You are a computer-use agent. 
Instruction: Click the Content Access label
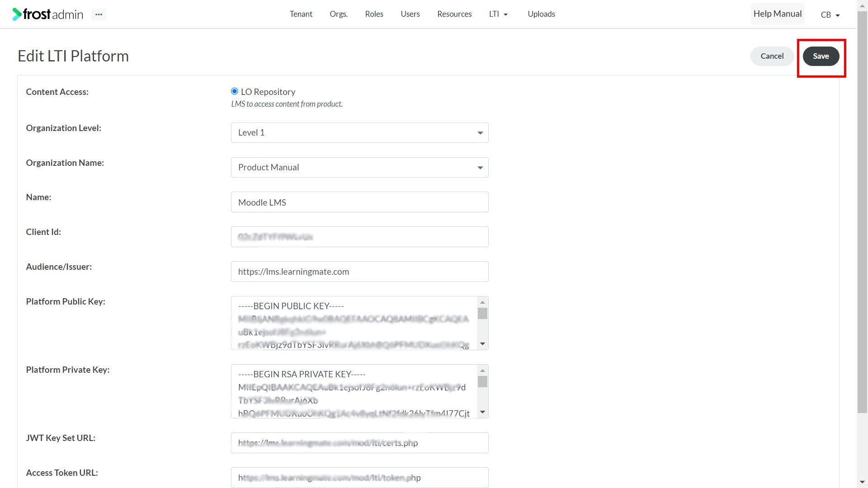(x=57, y=92)
